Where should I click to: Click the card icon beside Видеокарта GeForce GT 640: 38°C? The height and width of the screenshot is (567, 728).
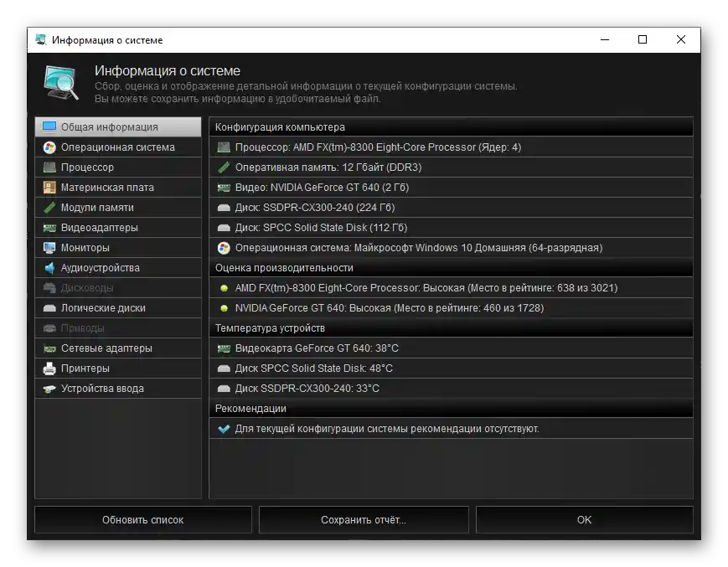(x=224, y=348)
